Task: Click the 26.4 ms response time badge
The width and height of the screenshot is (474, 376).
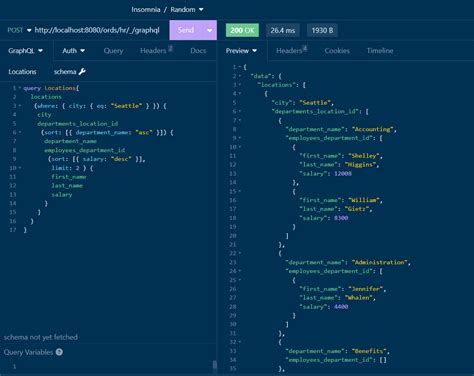Action: [x=283, y=30]
